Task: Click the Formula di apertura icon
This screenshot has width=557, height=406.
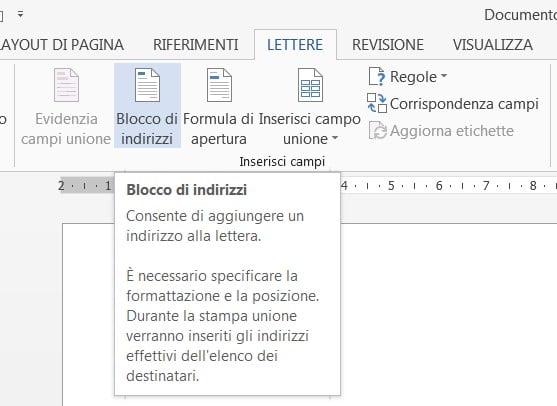Action: click(219, 85)
